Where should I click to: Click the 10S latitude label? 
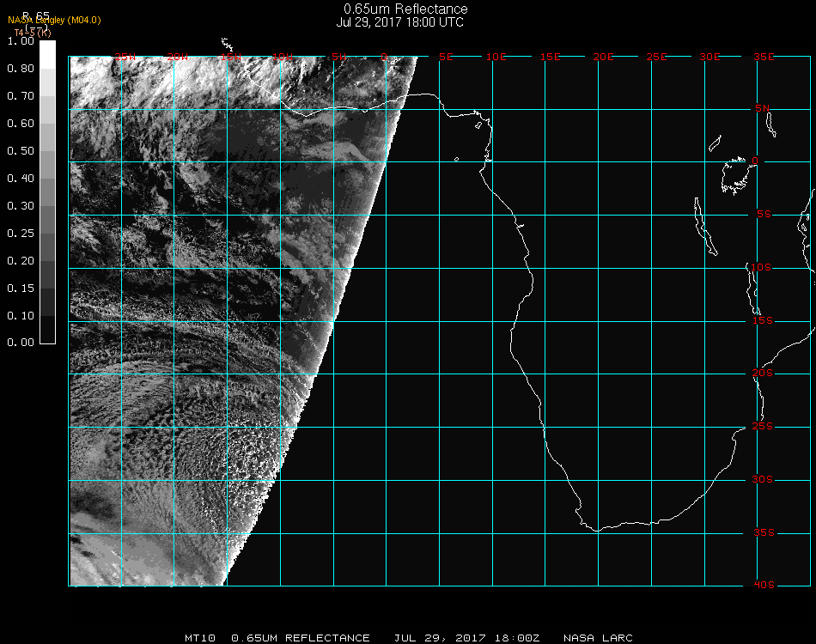point(761,267)
